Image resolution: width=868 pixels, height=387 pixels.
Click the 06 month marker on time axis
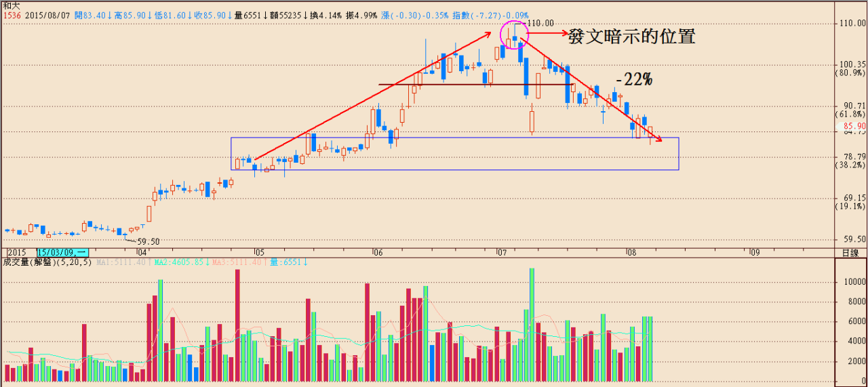click(377, 253)
